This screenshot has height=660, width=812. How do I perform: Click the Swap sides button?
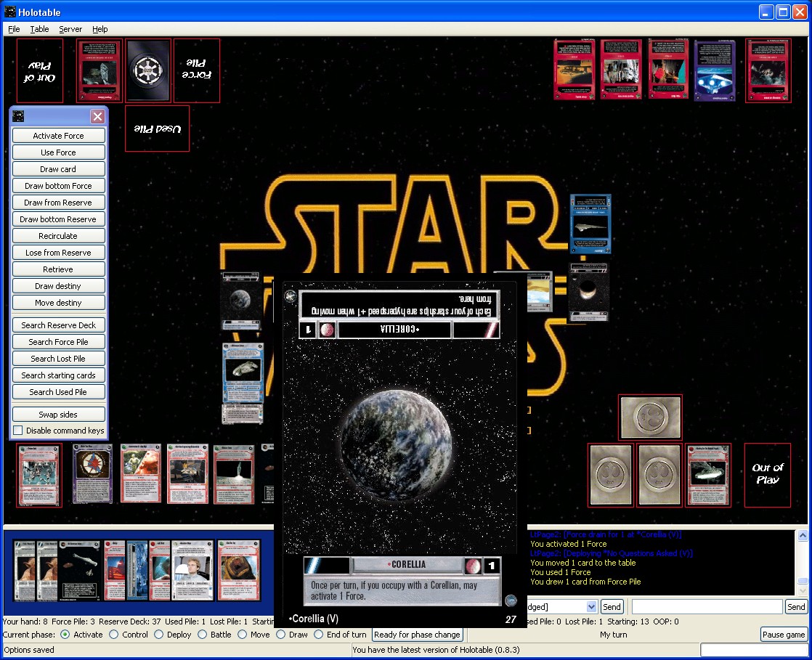point(59,414)
